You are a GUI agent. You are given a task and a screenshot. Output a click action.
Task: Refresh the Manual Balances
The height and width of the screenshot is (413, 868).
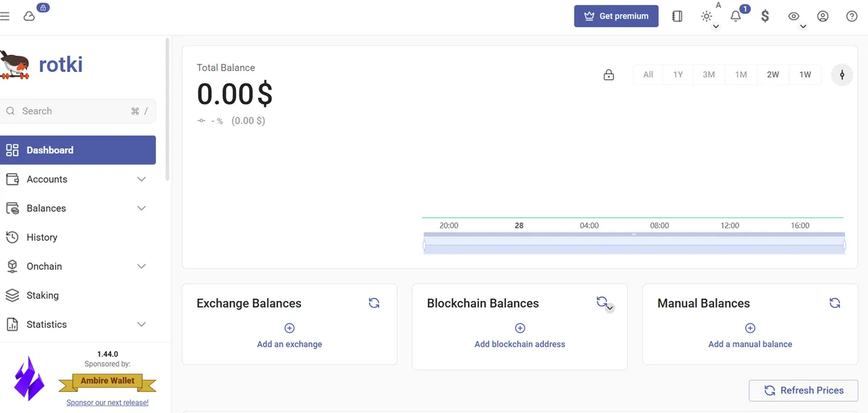[835, 303]
